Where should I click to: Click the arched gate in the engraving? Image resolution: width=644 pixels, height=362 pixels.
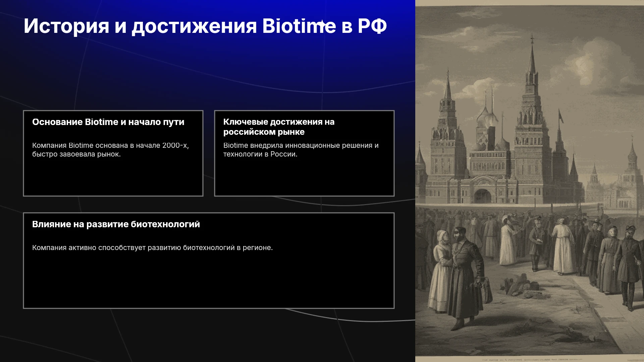point(483,196)
